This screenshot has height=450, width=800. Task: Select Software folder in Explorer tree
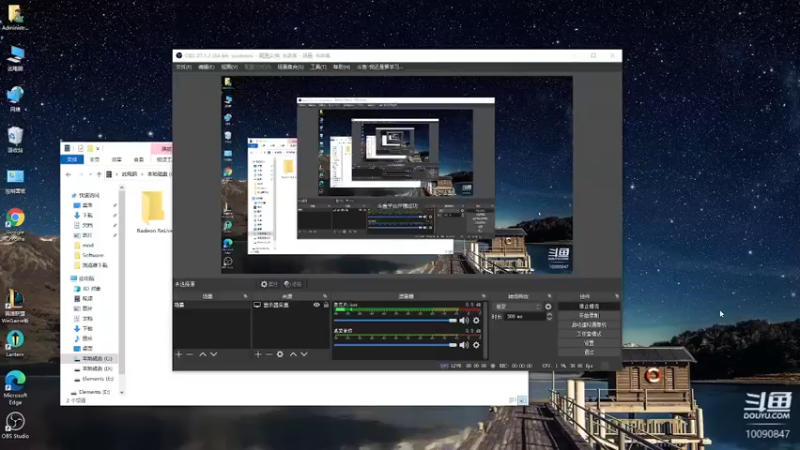(89, 255)
